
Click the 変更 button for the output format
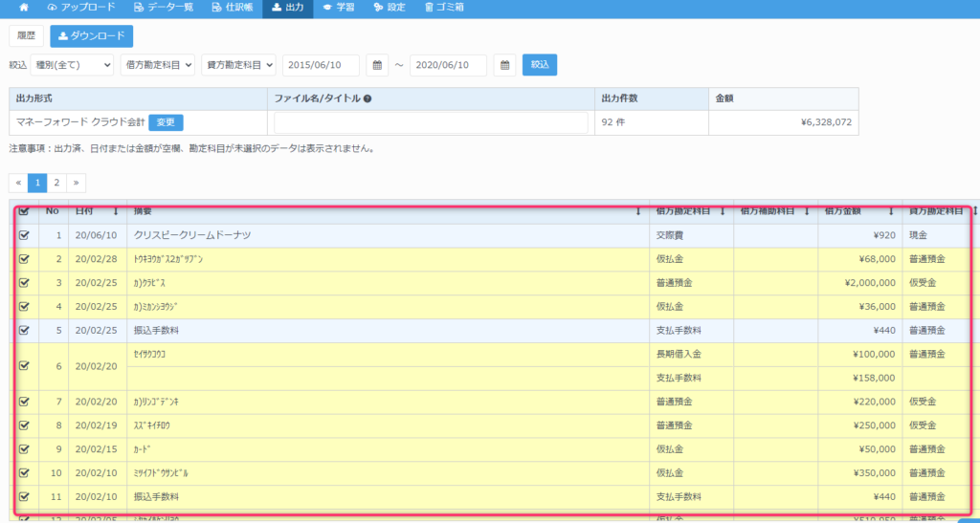(166, 122)
